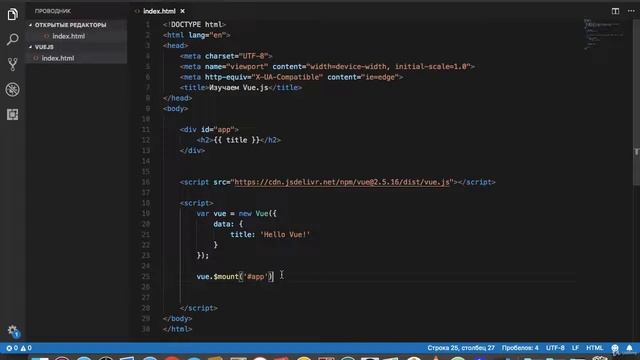Viewport: 640px width, 360px height.
Task: Click the code minimap preview
Action: [x=603, y=35]
